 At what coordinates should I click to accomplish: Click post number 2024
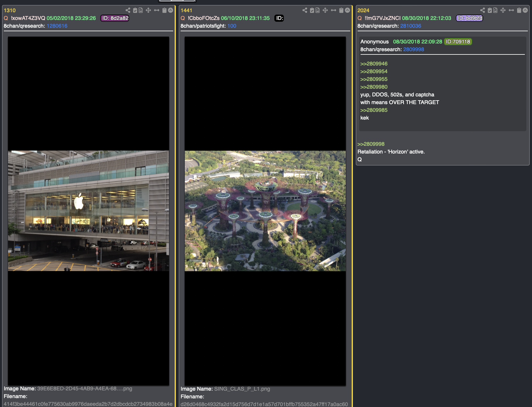(x=363, y=10)
